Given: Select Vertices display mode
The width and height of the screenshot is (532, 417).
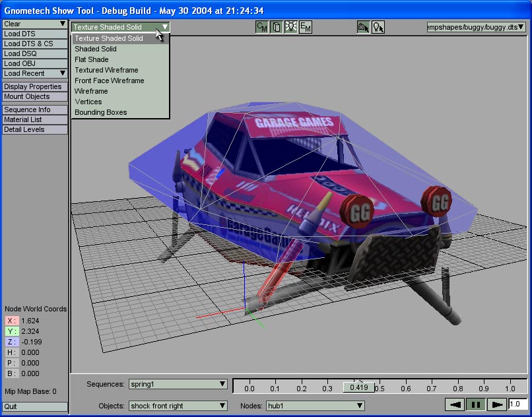Looking at the screenshot, I should click(120, 102).
